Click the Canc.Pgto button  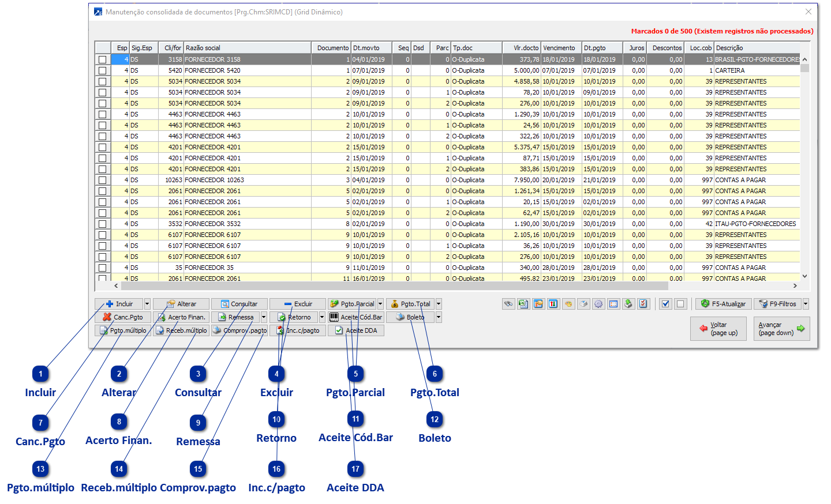[123, 317]
